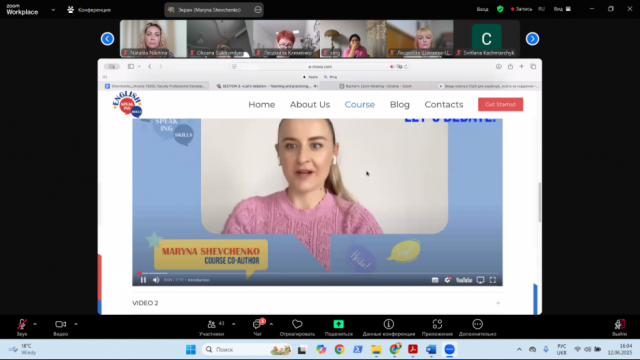Screen dimensions: 640x360
Task: Click the Вход sign-in link
Action: [x=482, y=9]
